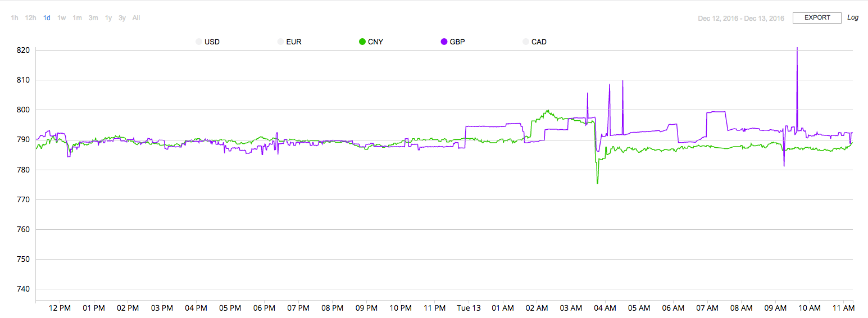Viewport: 868px width, 318px height.
Task: Select the 12h time range
Action: (x=31, y=18)
